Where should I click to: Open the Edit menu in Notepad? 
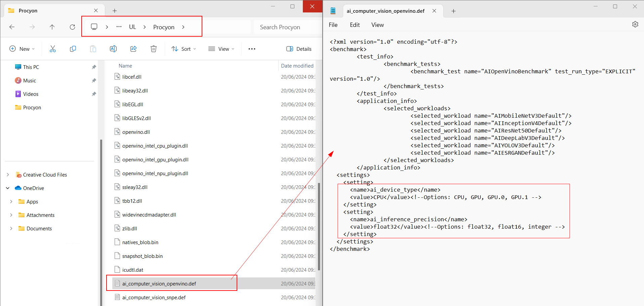click(x=355, y=25)
